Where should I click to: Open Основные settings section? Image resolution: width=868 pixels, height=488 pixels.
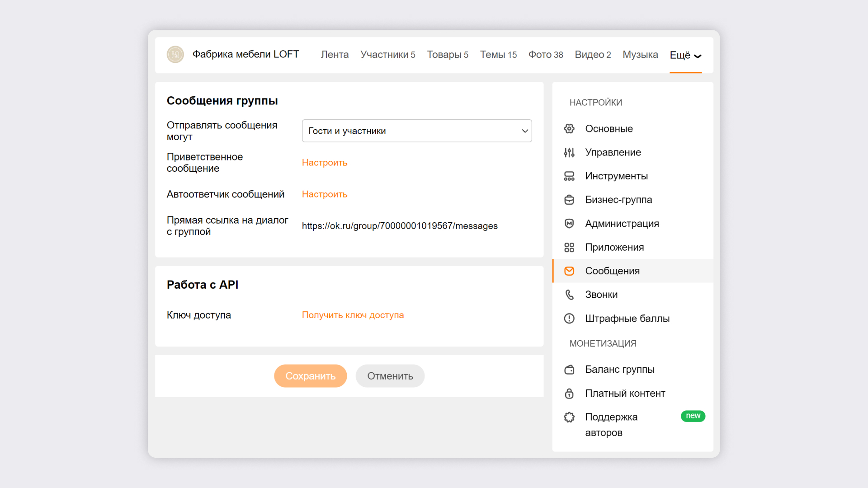coord(608,128)
